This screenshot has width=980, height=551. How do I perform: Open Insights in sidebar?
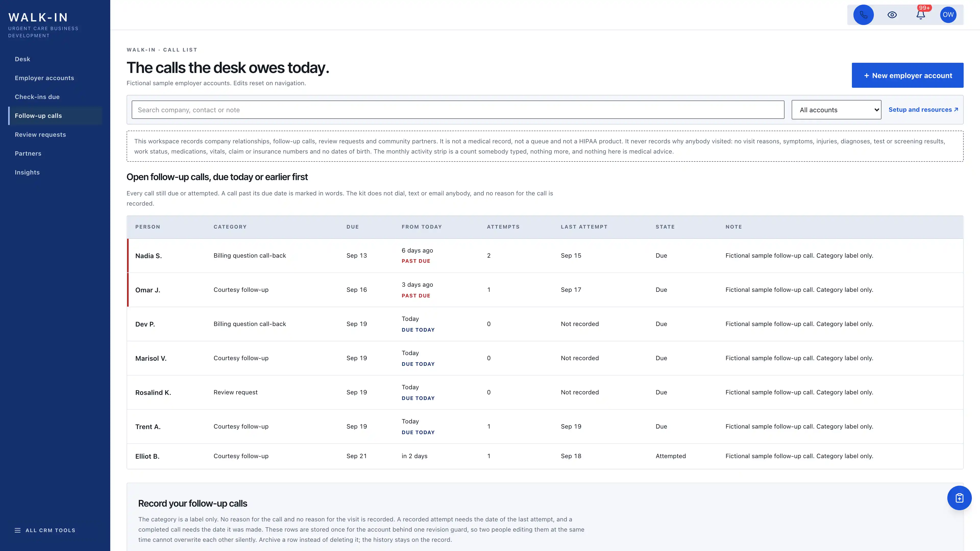tap(27, 172)
